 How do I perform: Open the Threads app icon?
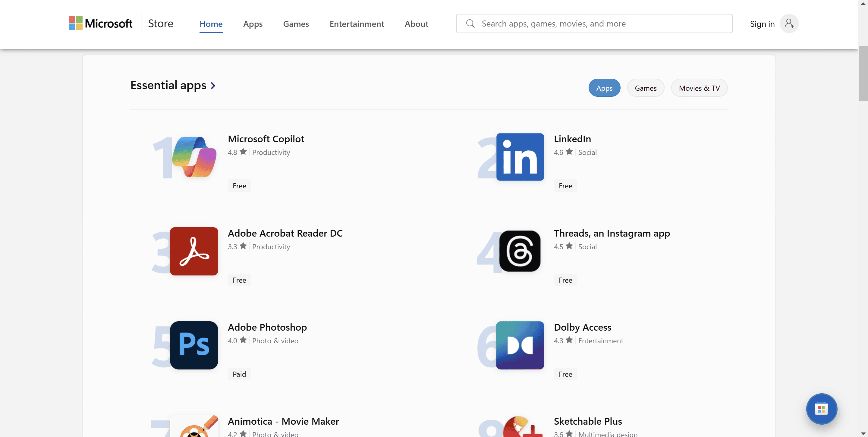[520, 251]
